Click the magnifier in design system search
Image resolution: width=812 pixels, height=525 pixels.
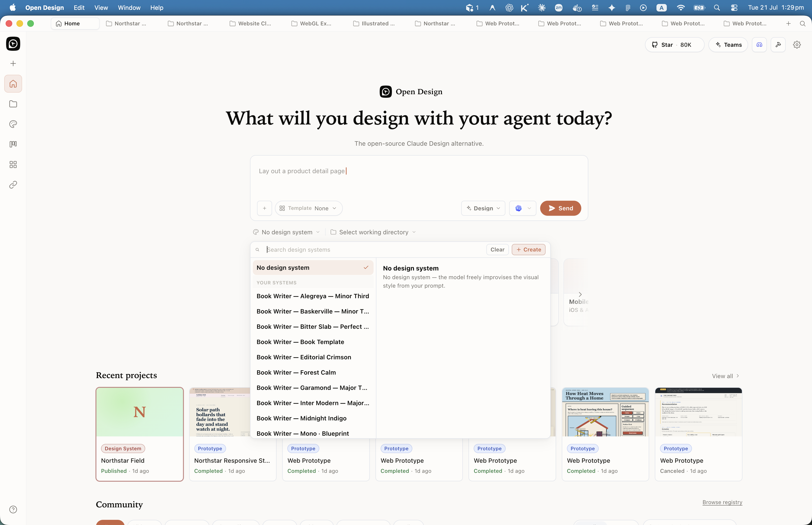(x=258, y=250)
